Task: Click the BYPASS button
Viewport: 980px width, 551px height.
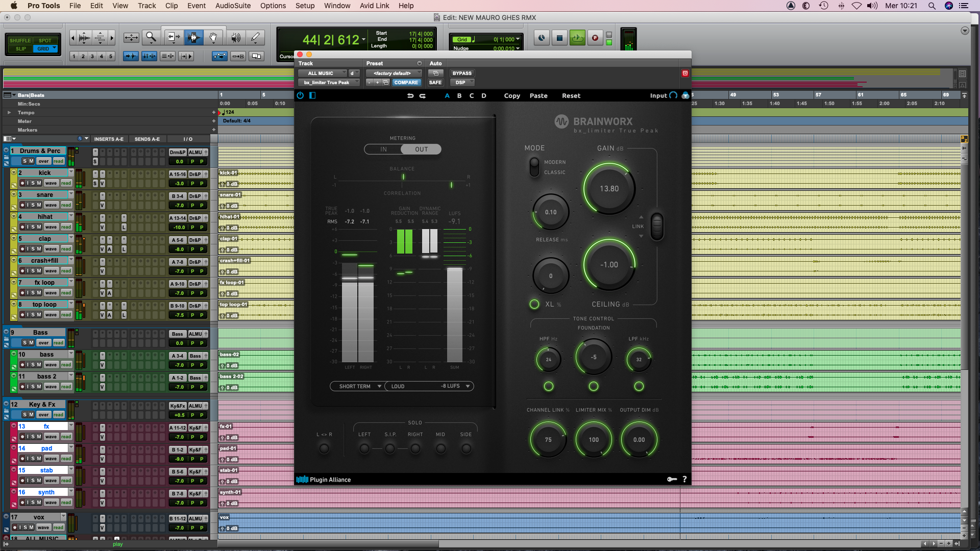Action: [462, 73]
